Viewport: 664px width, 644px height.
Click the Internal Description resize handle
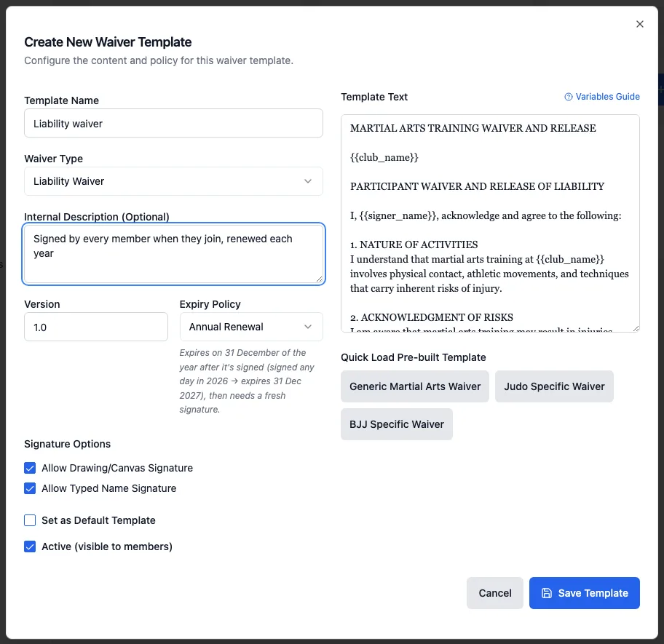[320, 279]
